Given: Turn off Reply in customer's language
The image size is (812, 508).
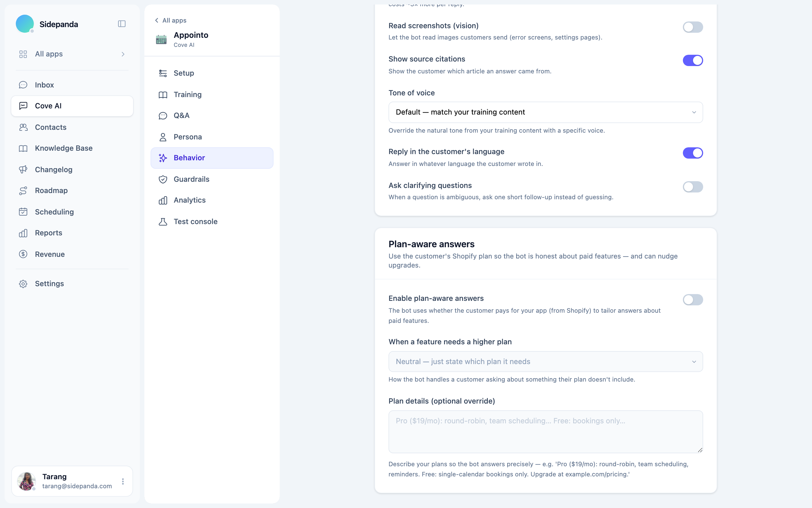Looking at the screenshot, I should 693,153.
